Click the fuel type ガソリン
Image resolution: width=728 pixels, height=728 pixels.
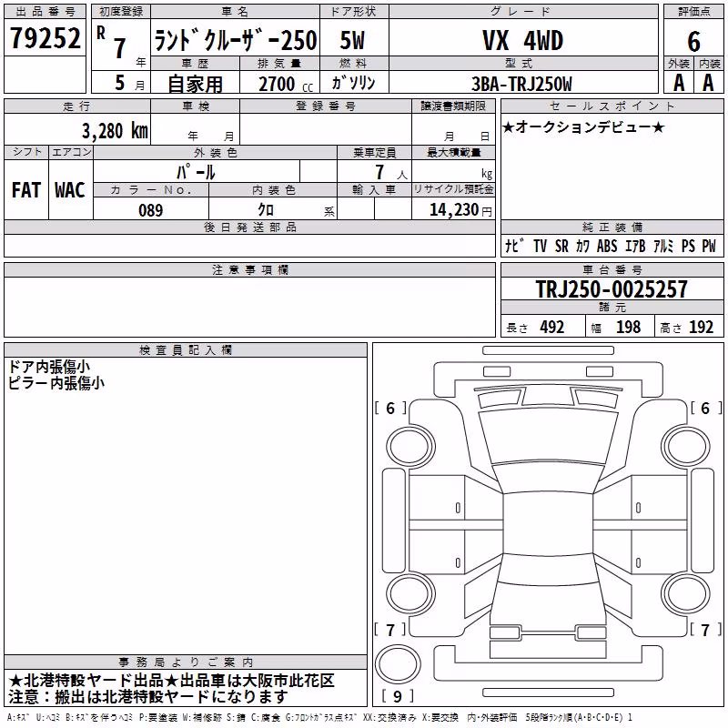click(x=353, y=83)
